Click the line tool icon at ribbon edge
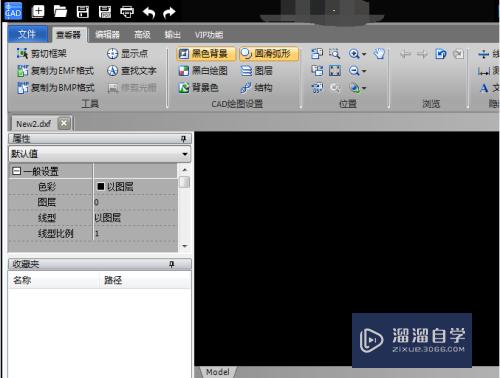Image resolution: width=500 pixels, height=378 pixels. (483, 54)
